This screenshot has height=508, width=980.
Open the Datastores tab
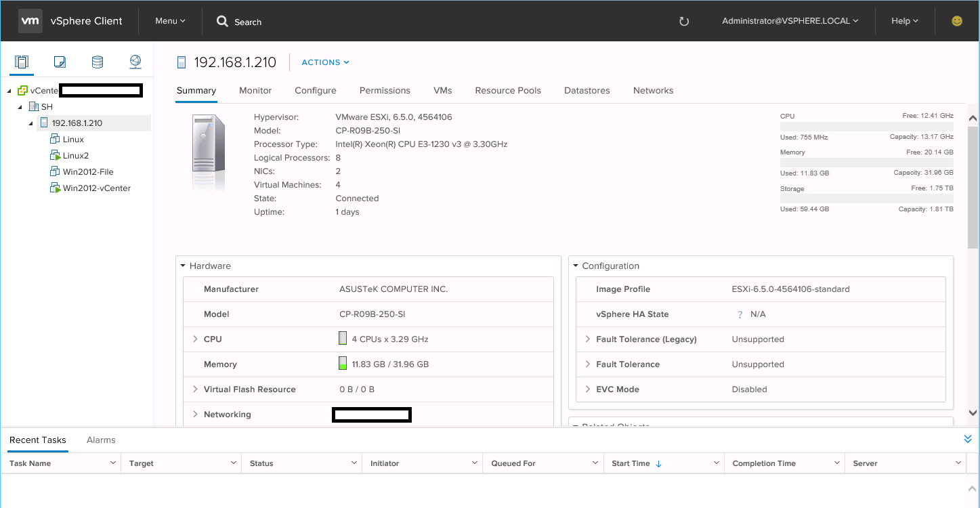click(x=587, y=90)
